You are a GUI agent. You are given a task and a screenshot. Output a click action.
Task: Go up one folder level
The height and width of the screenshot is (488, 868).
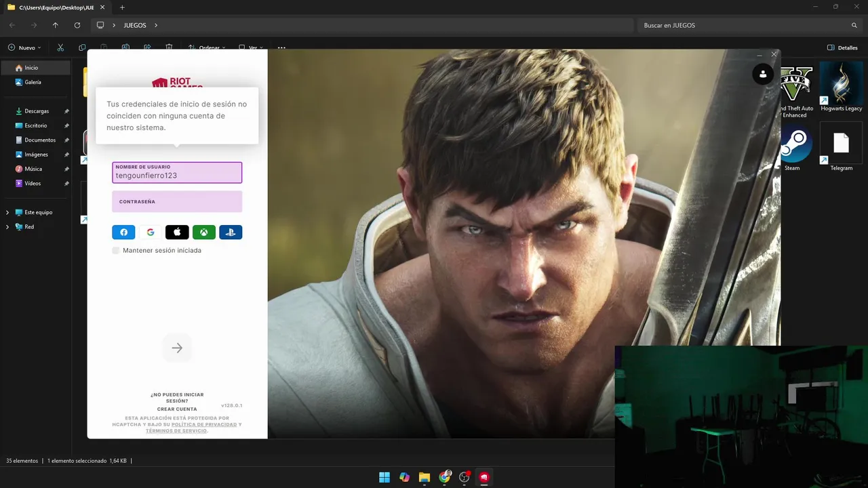[56, 25]
